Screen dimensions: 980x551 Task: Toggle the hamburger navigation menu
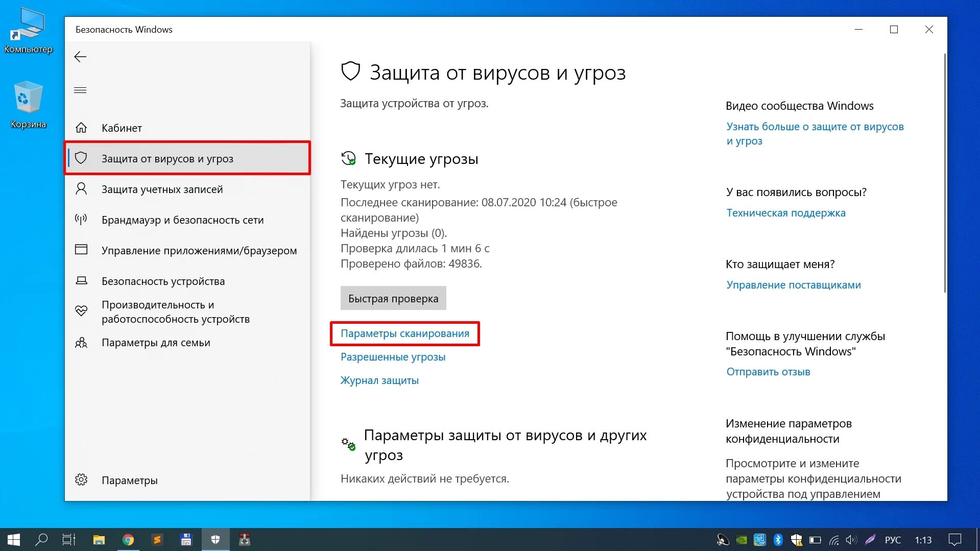pyautogui.click(x=80, y=90)
